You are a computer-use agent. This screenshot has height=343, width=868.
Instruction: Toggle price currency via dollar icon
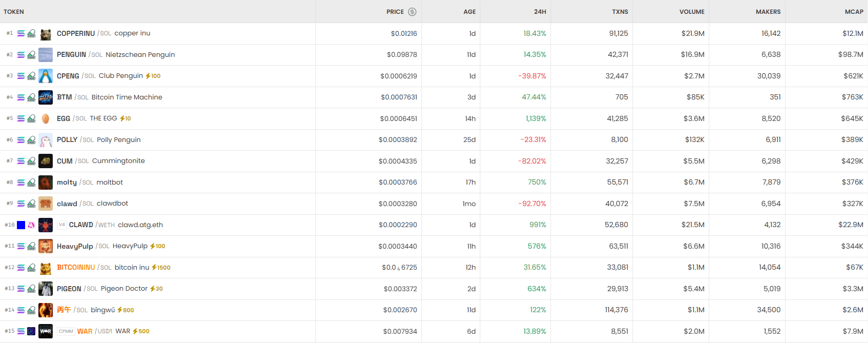pyautogui.click(x=412, y=12)
